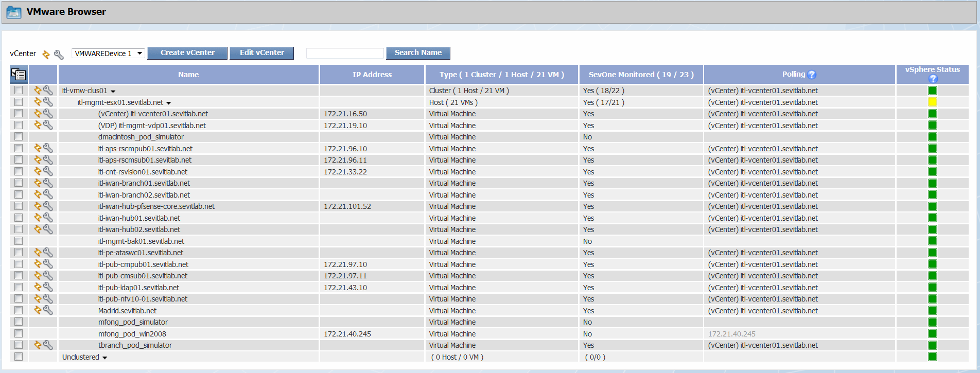Click the wrench icon for itl-pe-ataswc01.sevitlab.net
This screenshot has height=373, width=980.
tap(48, 252)
